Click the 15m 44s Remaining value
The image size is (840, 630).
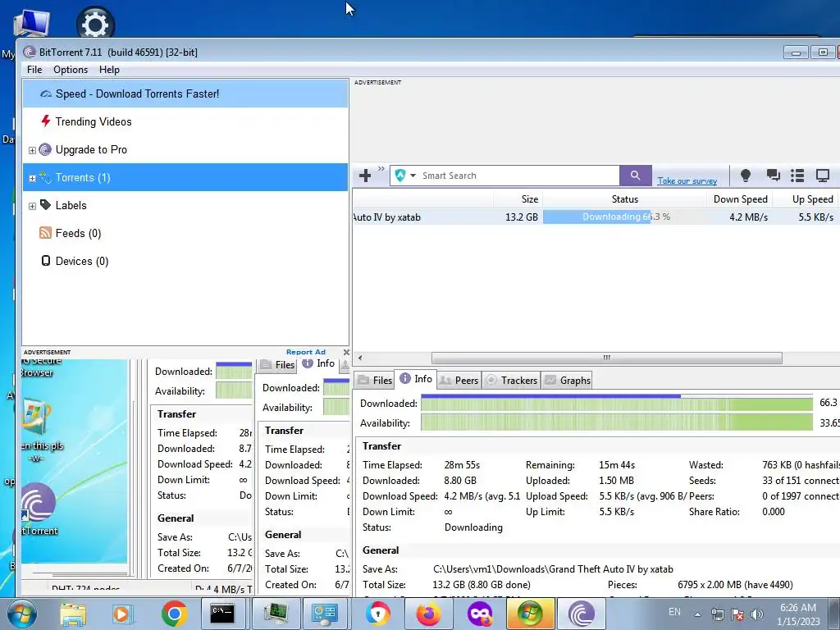[x=617, y=465]
